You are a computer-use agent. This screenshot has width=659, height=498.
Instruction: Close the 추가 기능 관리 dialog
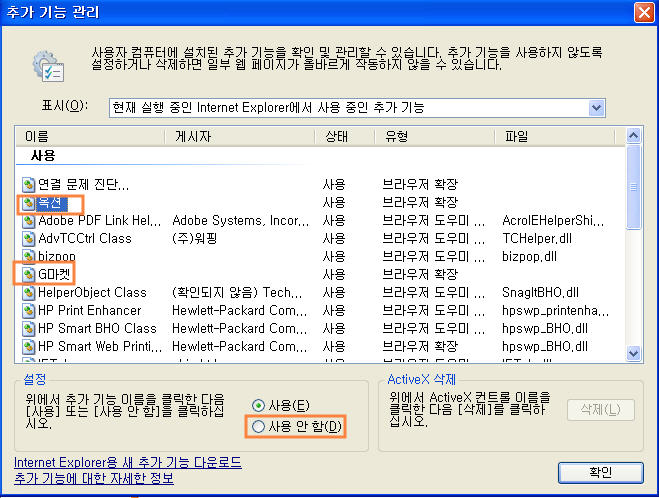pos(644,12)
